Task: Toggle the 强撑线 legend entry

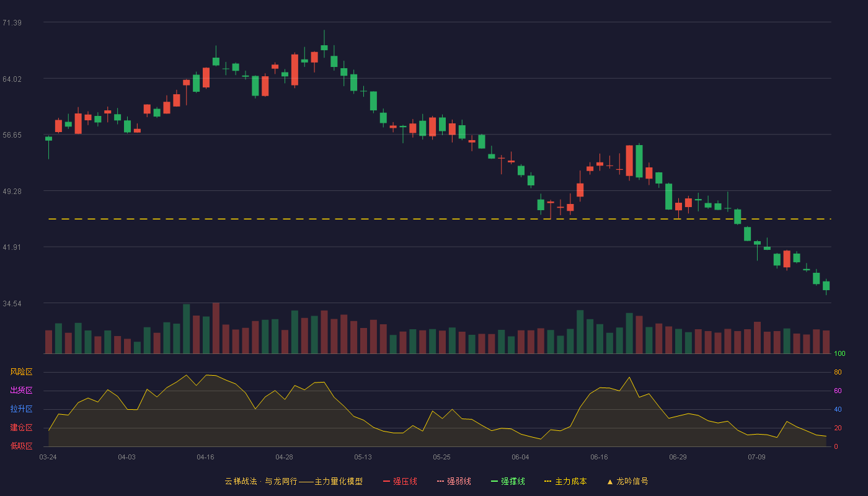Action: (x=508, y=481)
